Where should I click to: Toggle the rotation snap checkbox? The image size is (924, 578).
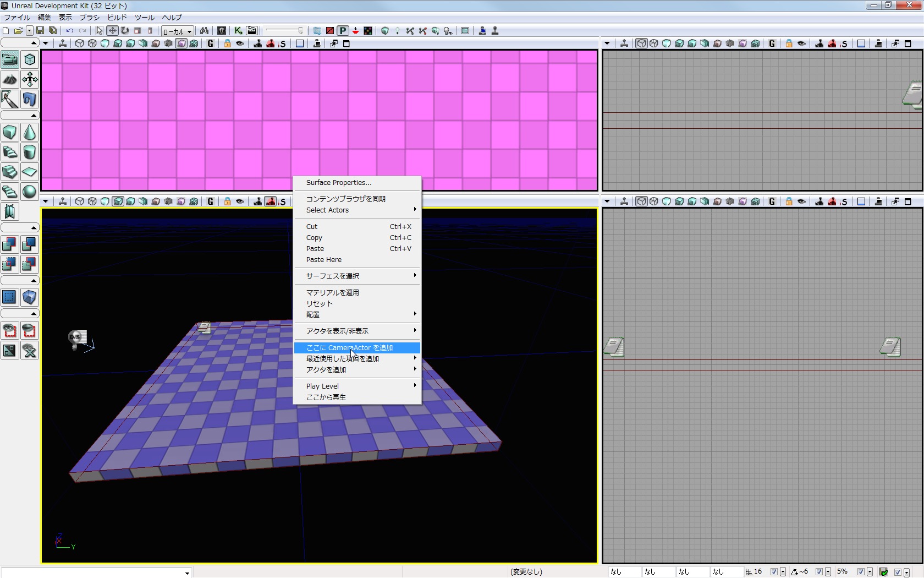point(819,572)
